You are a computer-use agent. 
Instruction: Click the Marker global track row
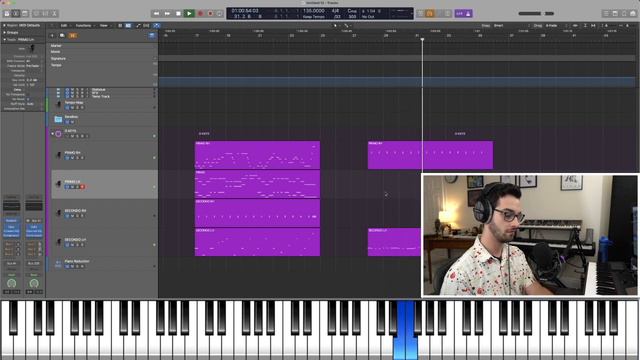pos(102,46)
